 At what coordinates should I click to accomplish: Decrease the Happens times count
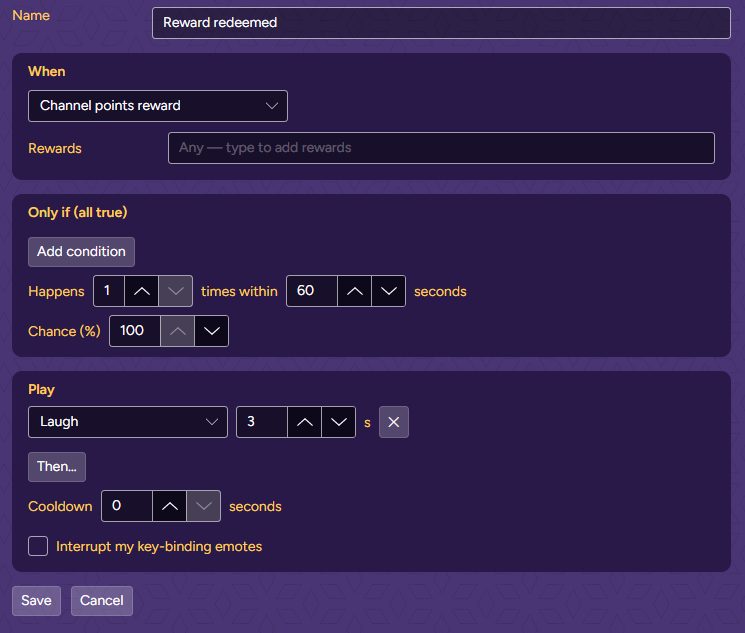click(x=175, y=291)
